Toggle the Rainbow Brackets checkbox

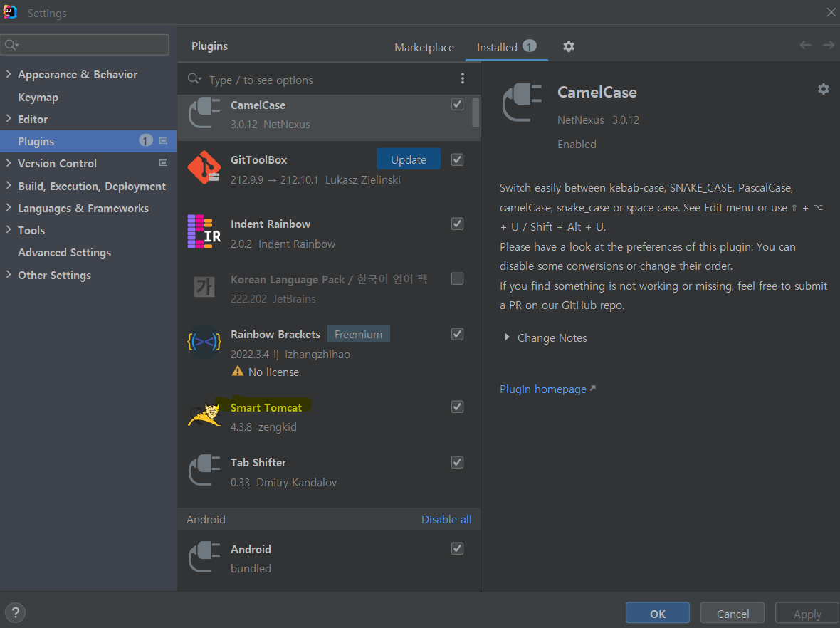tap(457, 334)
